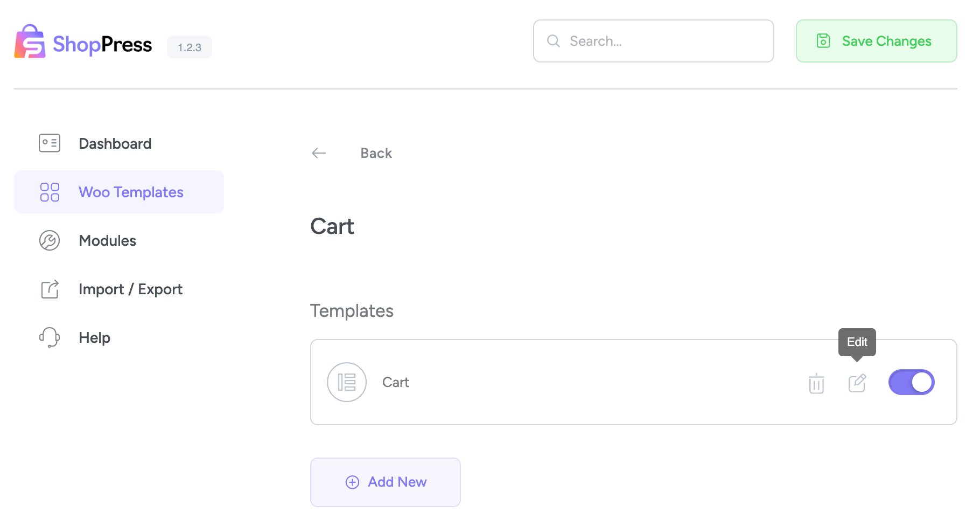Click the Save Changes button
This screenshot has width=980, height=526.
point(876,41)
